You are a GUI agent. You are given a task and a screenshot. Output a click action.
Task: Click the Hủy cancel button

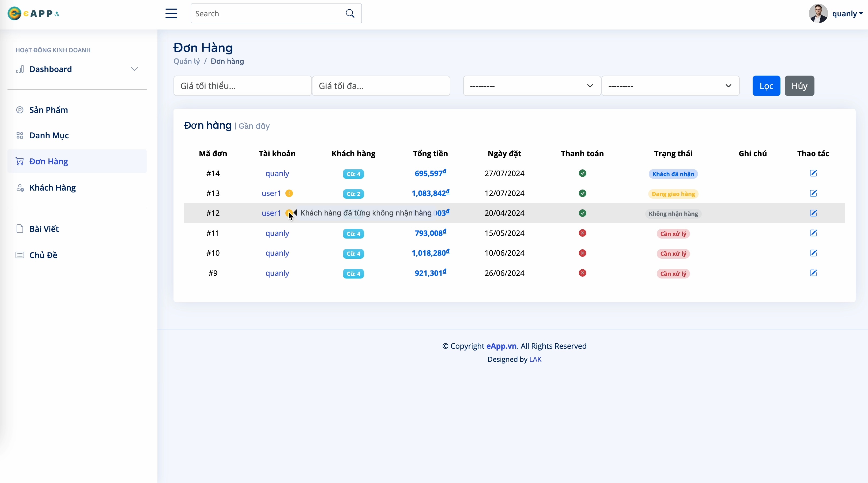pos(799,86)
